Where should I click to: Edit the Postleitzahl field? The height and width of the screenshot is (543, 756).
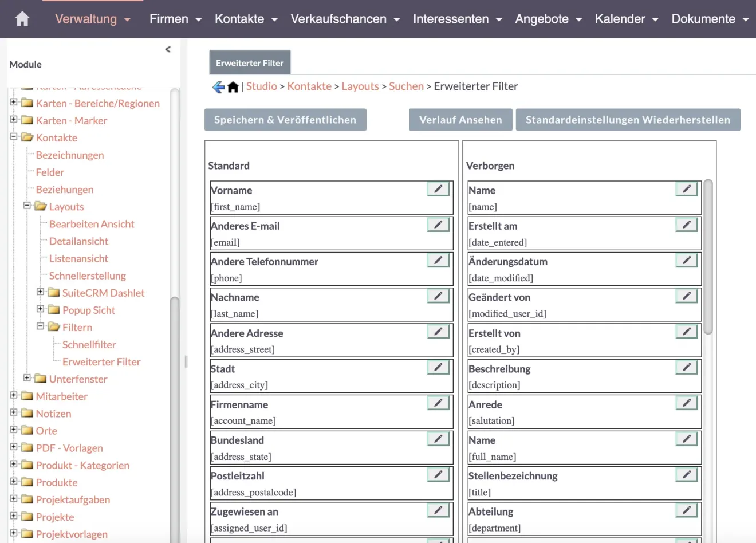tap(438, 474)
